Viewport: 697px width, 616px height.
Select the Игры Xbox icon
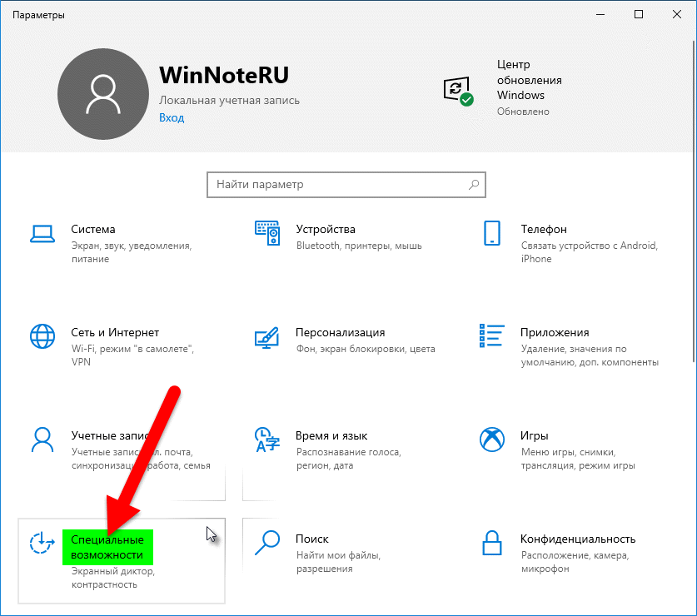click(x=491, y=440)
